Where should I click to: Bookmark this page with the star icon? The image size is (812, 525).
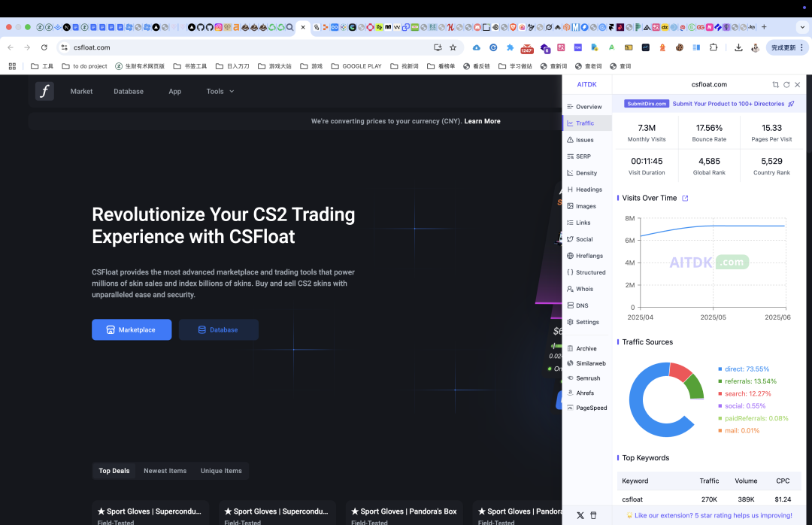coord(453,47)
